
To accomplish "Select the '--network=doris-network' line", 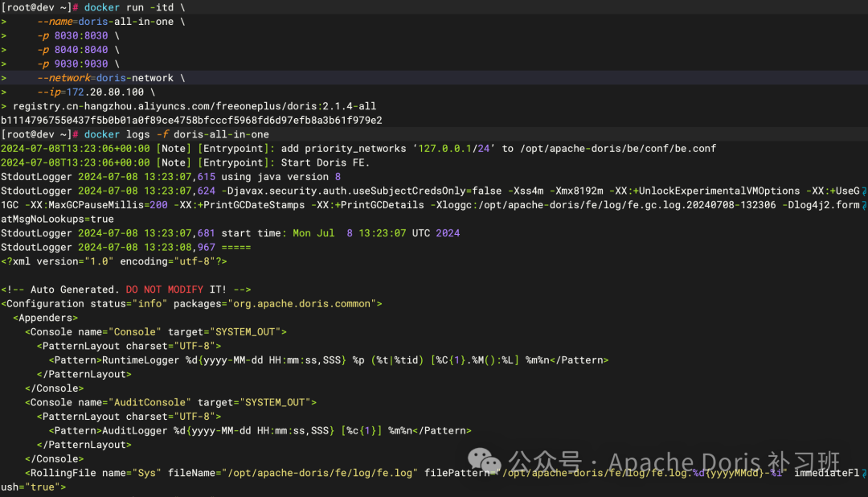I will 111,78.
